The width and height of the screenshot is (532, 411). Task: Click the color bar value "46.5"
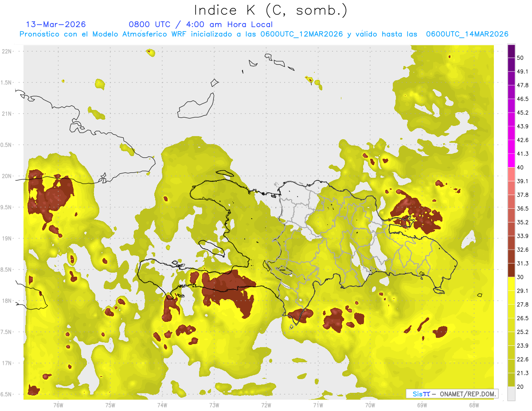523,99
